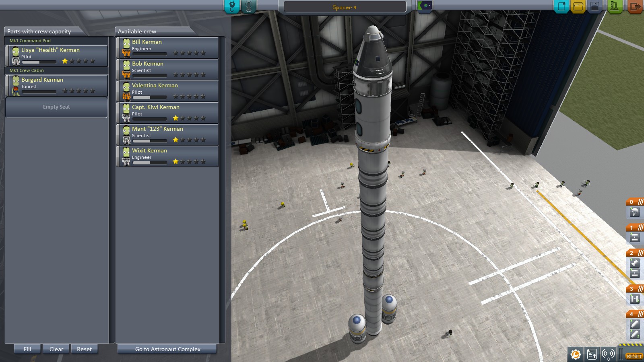Open the crew assignment tab with the kerbal icon
The width and height of the screenshot is (644, 362).
point(249,6)
